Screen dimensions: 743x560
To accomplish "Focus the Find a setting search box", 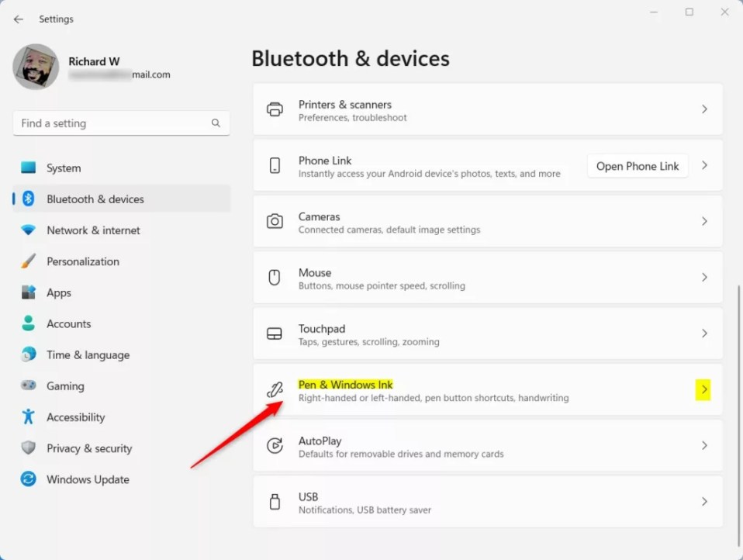I will tap(112, 123).
